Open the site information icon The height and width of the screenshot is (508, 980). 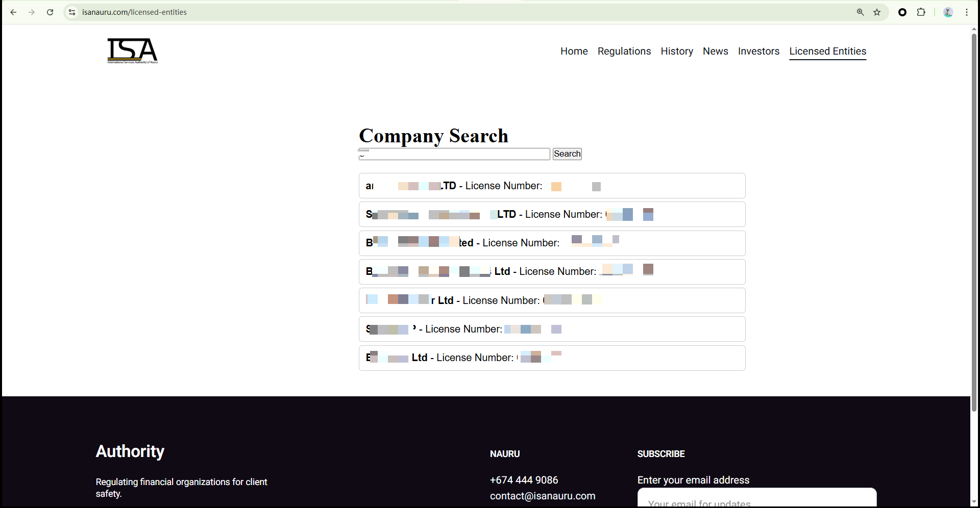pyautogui.click(x=72, y=12)
